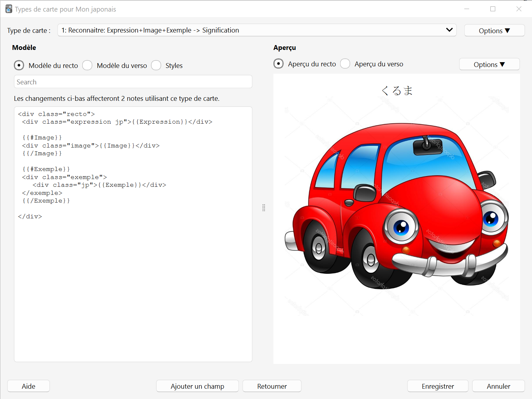The image size is (532, 399).
Task: Click the card type dropdown chevron arrow
Action: tap(449, 30)
